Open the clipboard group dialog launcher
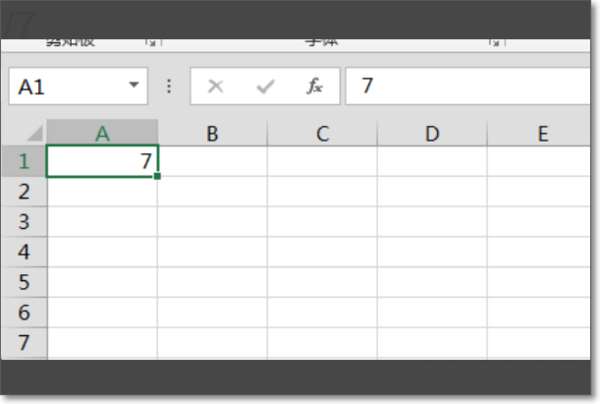This screenshot has height=404, width=600. point(152,42)
